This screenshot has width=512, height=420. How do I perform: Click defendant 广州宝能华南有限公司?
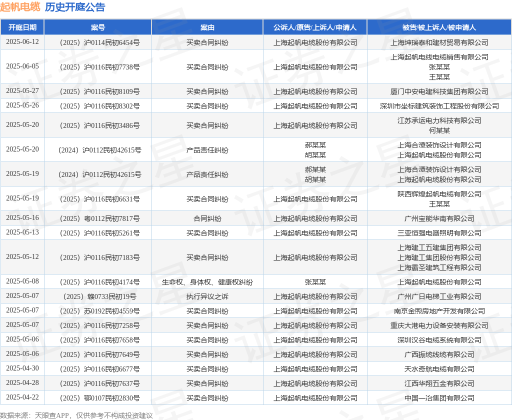pyautogui.click(x=439, y=218)
